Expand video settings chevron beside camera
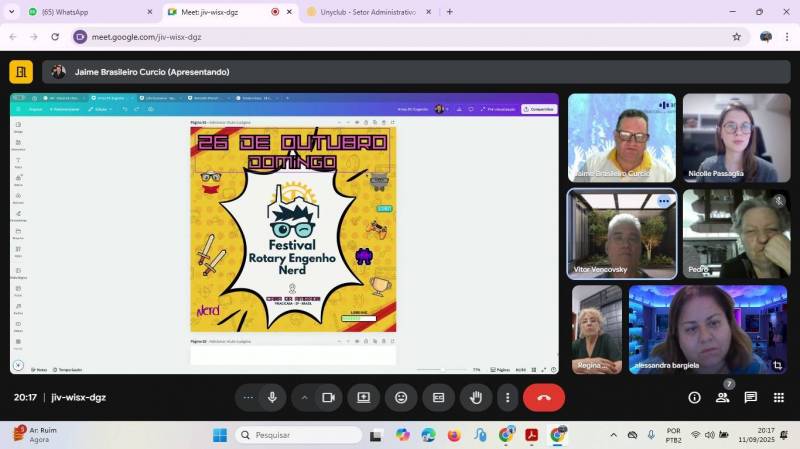Viewport: 800px width, 449px height. point(305,397)
